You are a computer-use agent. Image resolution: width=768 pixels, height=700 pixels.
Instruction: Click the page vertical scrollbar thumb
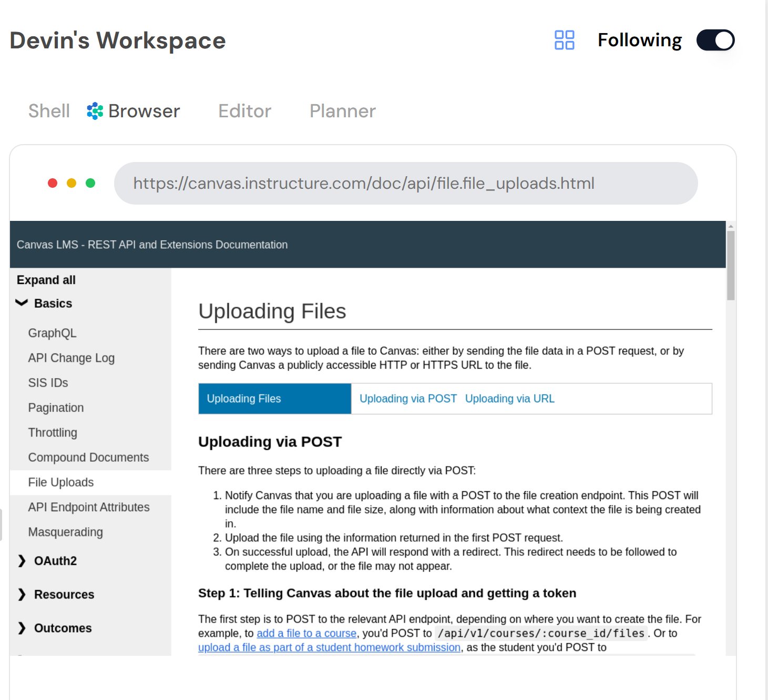pos(731,266)
